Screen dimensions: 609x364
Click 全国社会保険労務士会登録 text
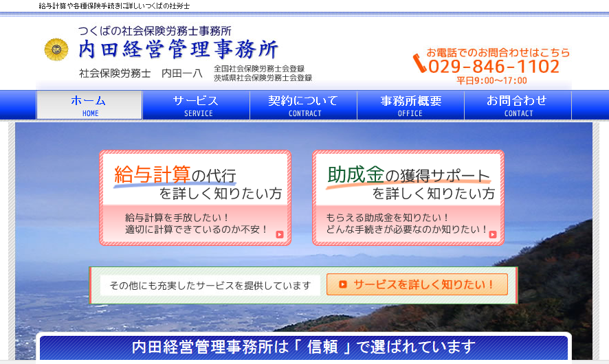[259, 69]
